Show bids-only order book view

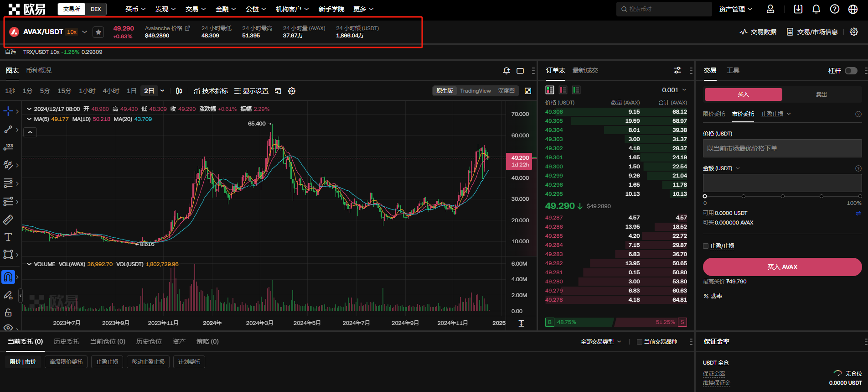(576, 90)
